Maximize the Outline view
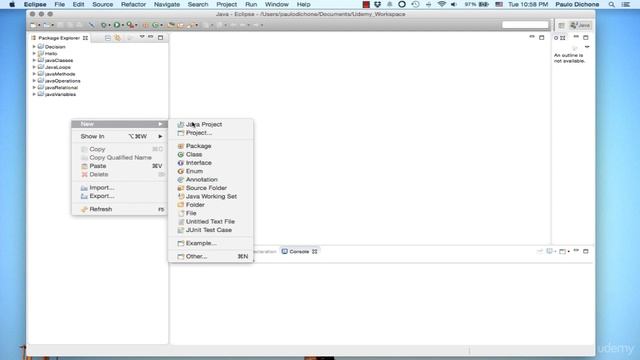 pos(586,38)
